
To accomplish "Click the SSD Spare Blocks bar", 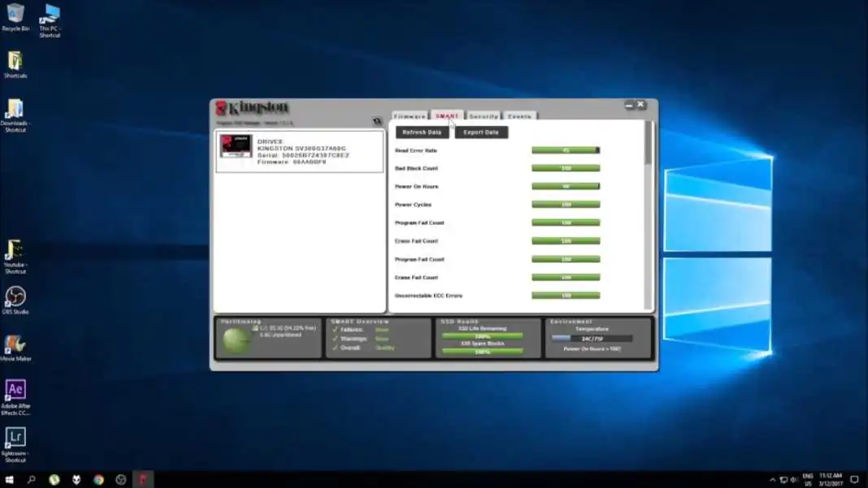I will click(482, 352).
